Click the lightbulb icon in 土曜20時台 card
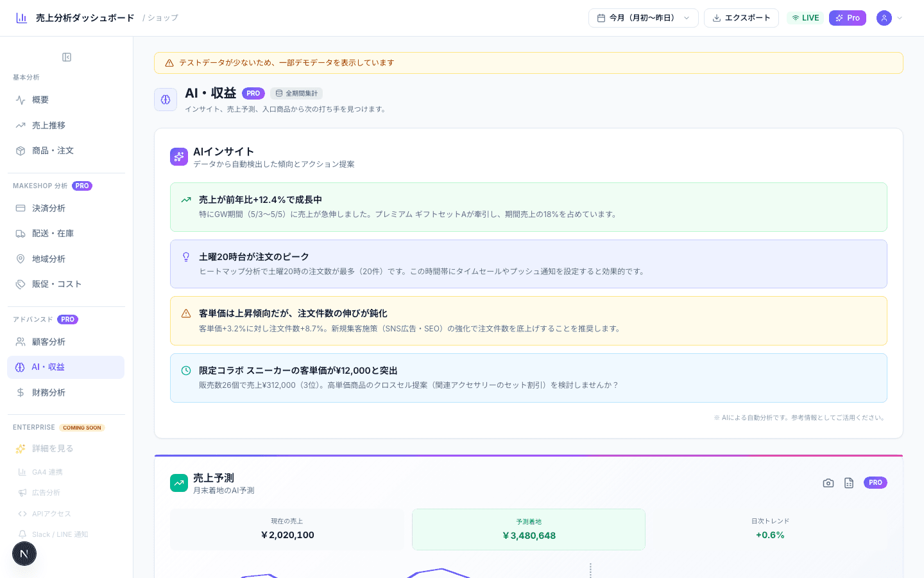 (186, 257)
